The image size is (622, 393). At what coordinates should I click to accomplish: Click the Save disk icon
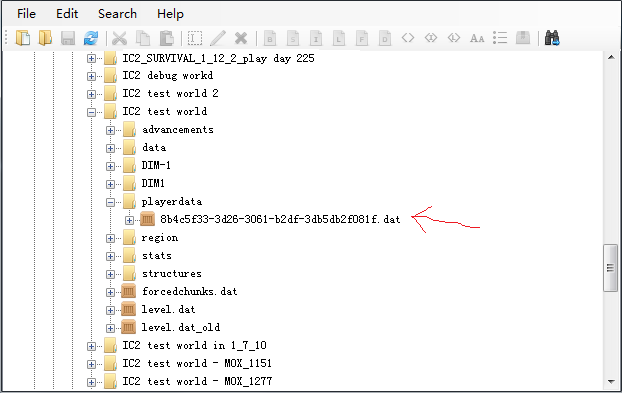coord(68,38)
